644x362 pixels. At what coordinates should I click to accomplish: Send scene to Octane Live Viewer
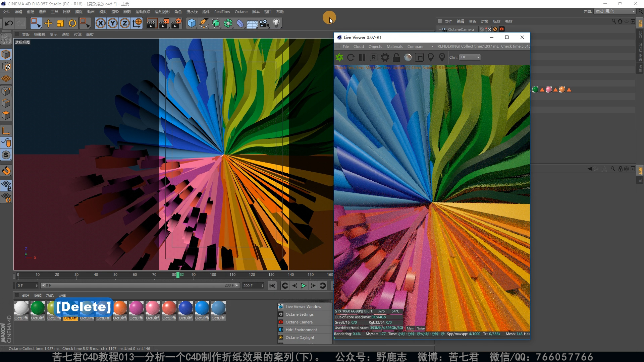coord(339,57)
